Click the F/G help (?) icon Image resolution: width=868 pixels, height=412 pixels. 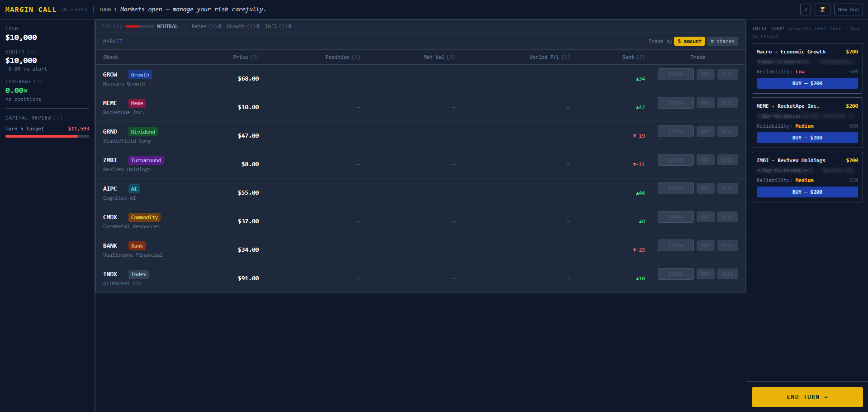click(x=118, y=26)
